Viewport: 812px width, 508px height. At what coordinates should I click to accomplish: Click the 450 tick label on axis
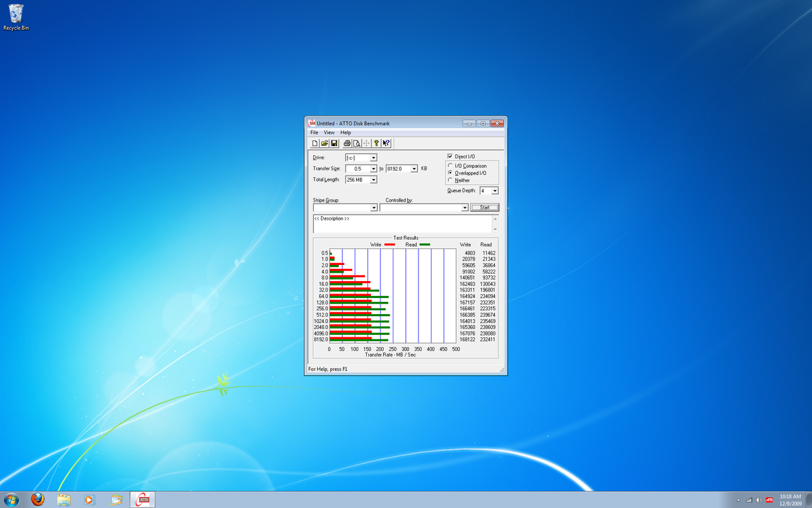tap(443, 349)
